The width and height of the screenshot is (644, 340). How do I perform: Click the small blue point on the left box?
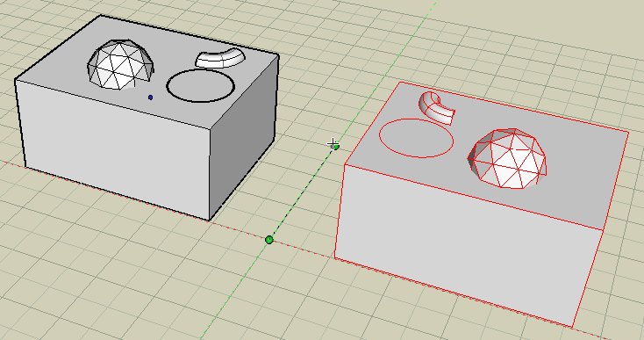point(150,98)
